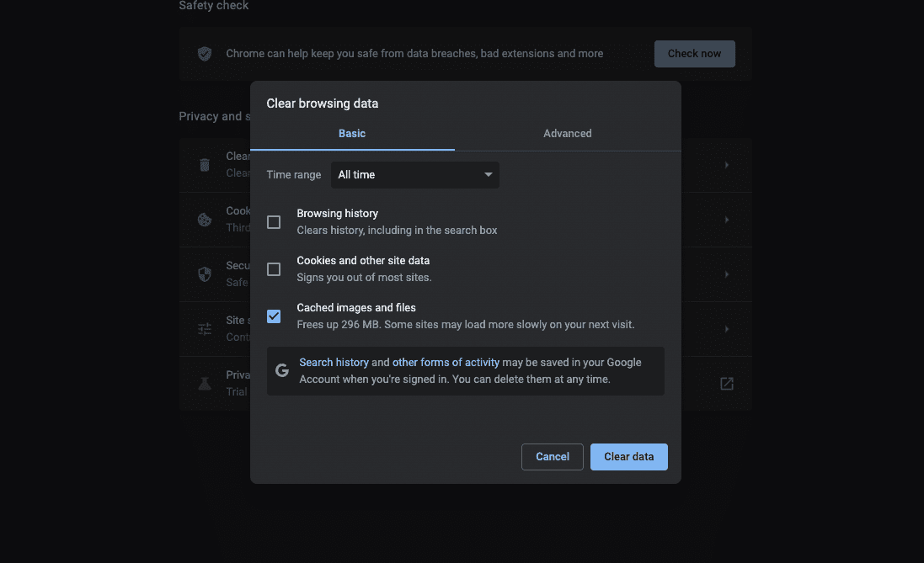
Task: Click the Clear data button
Action: pyautogui.click(x=628, y=457)
